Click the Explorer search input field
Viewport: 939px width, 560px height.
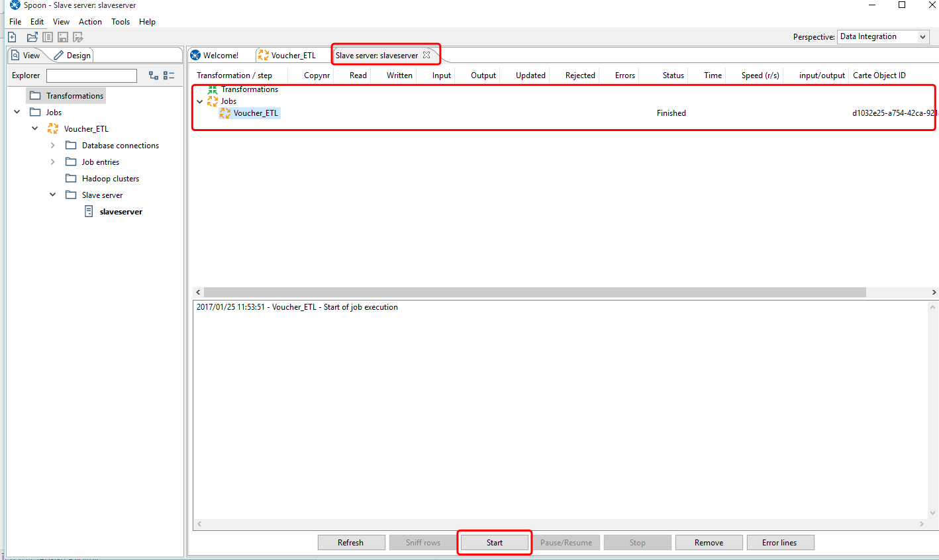tap(91, 75)
